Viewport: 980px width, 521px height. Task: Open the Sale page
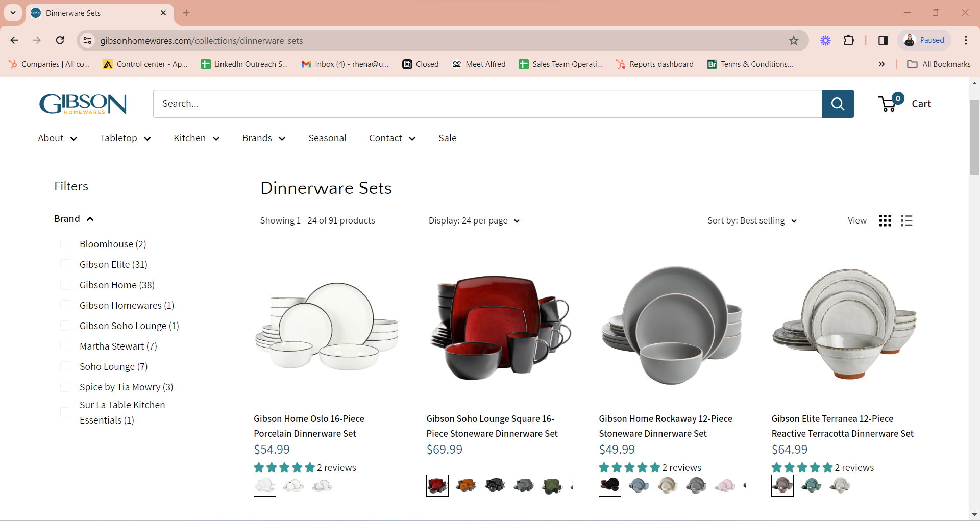(x=448, y=138)
